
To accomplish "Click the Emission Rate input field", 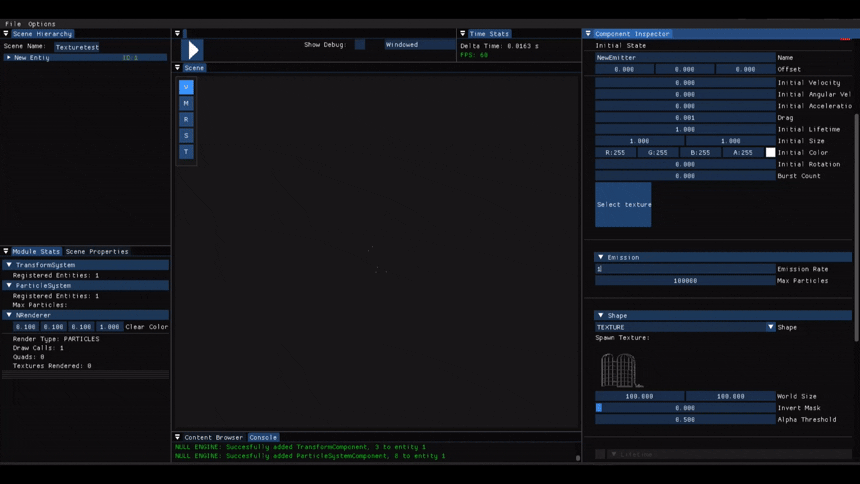I will click(686, 269).
